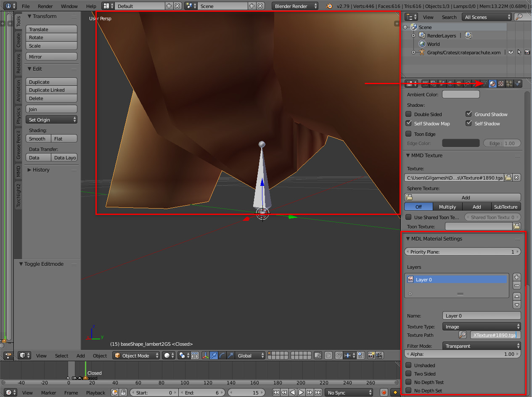Expand the RenderLayers tree item
The height and width of the screenshot is (397, 532).
414,36
